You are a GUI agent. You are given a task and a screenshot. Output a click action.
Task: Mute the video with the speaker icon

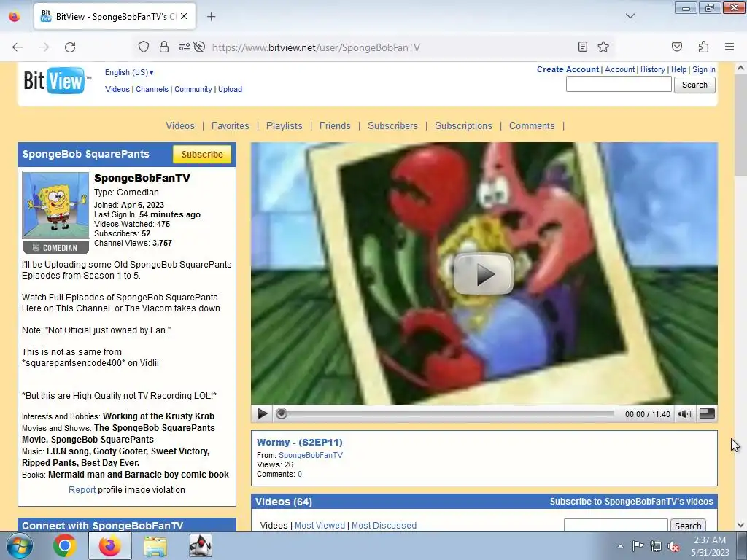click(684, 414)
